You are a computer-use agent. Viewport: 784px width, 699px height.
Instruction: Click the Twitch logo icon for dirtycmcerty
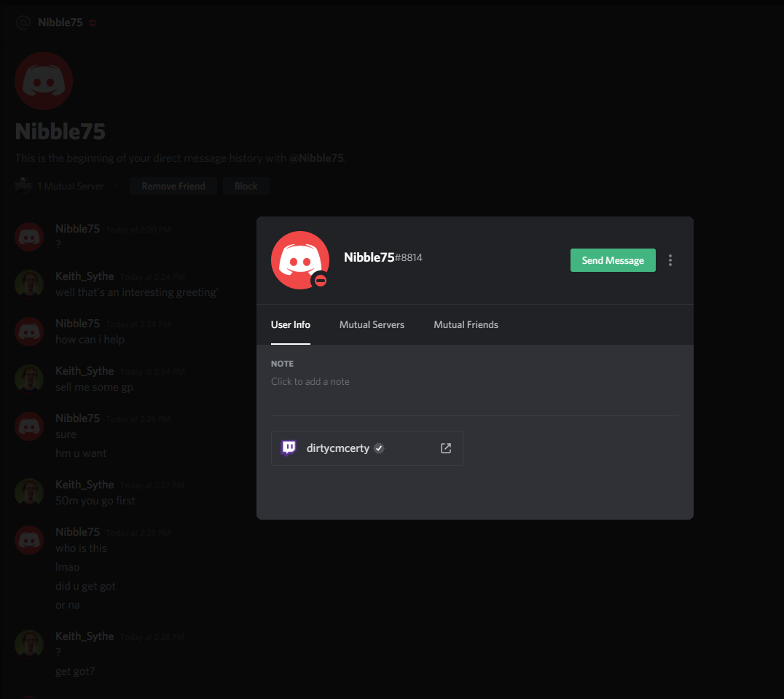tap(289, 448)
